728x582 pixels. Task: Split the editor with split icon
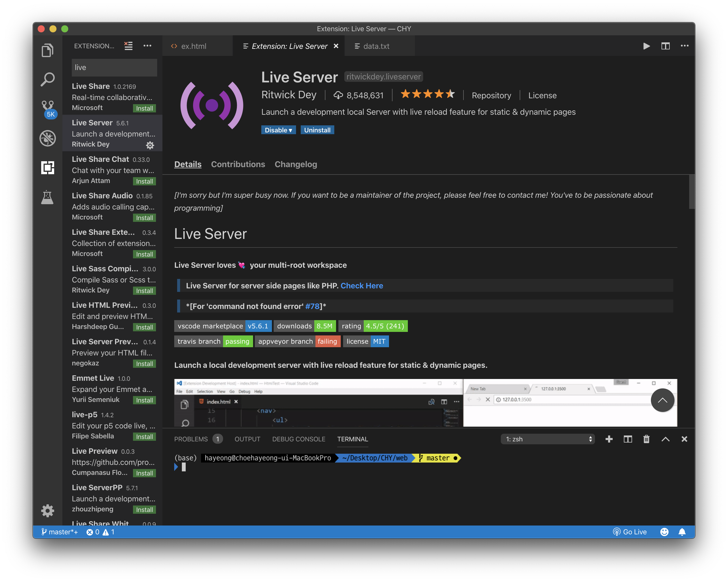pos(665,46)
